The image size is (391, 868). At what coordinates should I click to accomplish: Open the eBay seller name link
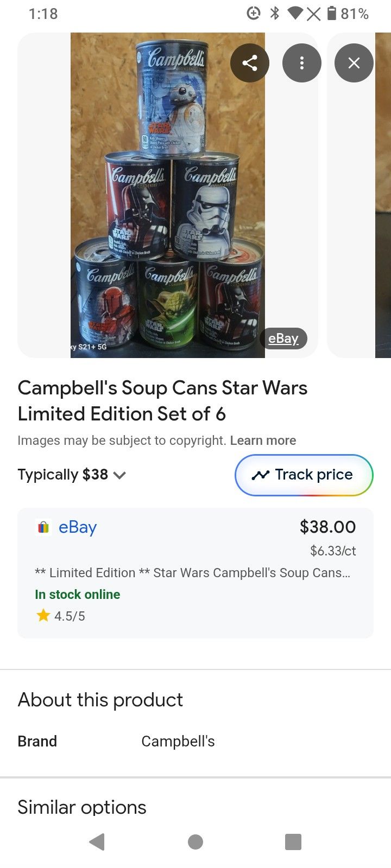point(77,527)
